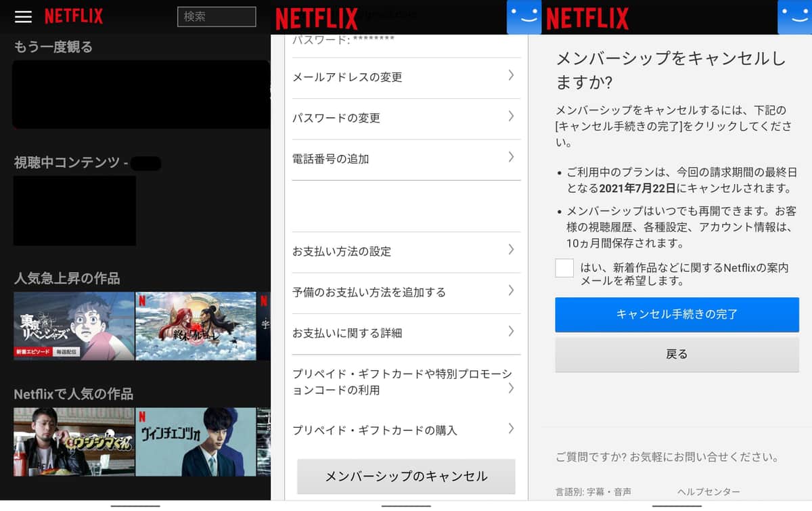The image size is (812, 511).
Task: Click the Netflix logo beside the hamburger menu
Action: tap(74, 17)
